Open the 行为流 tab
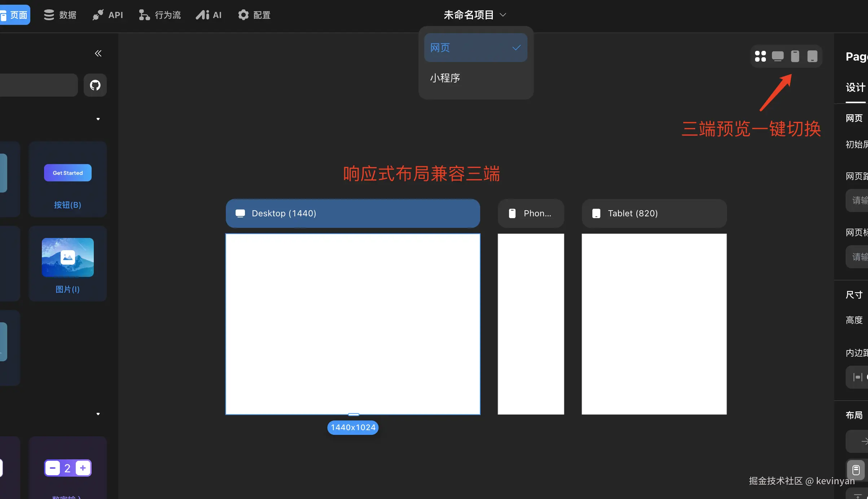The width and height of the screenshot is (868, 499). (x=159, y=15)
